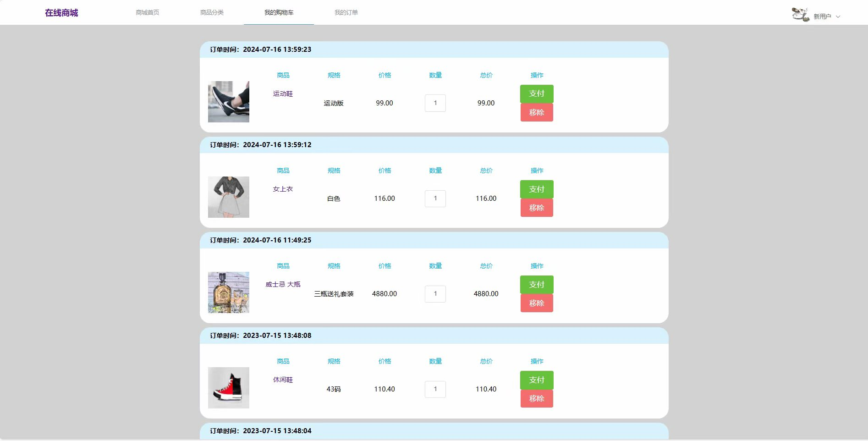This screenshot has height=441, width=868.
Task: Pay for the 运动鞋 order
Action: 537,94
